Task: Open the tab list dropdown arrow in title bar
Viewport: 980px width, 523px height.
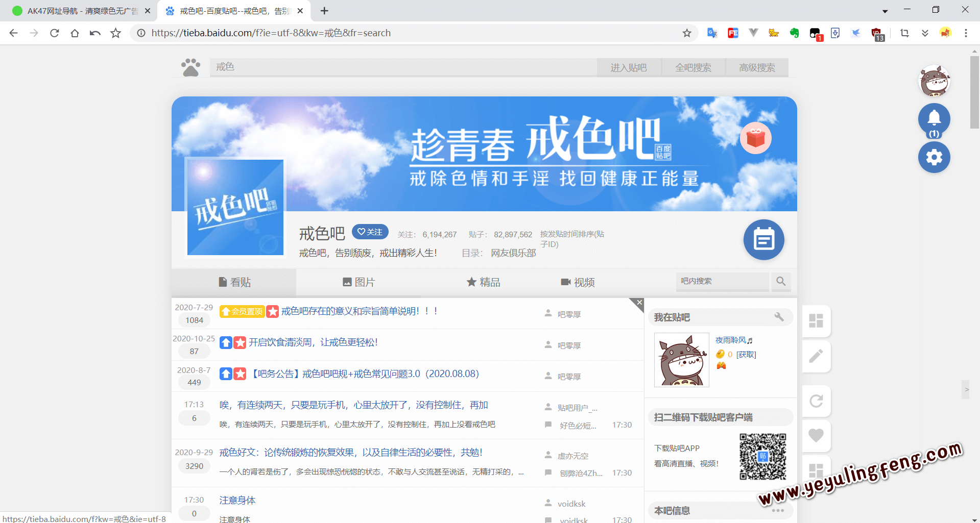Action: coord(885,11)
